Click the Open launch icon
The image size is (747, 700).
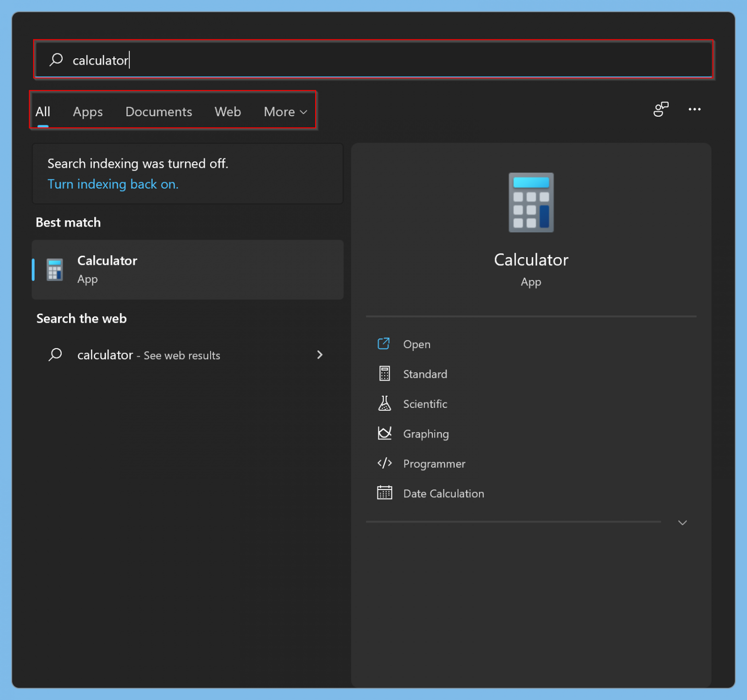(384, 344)
